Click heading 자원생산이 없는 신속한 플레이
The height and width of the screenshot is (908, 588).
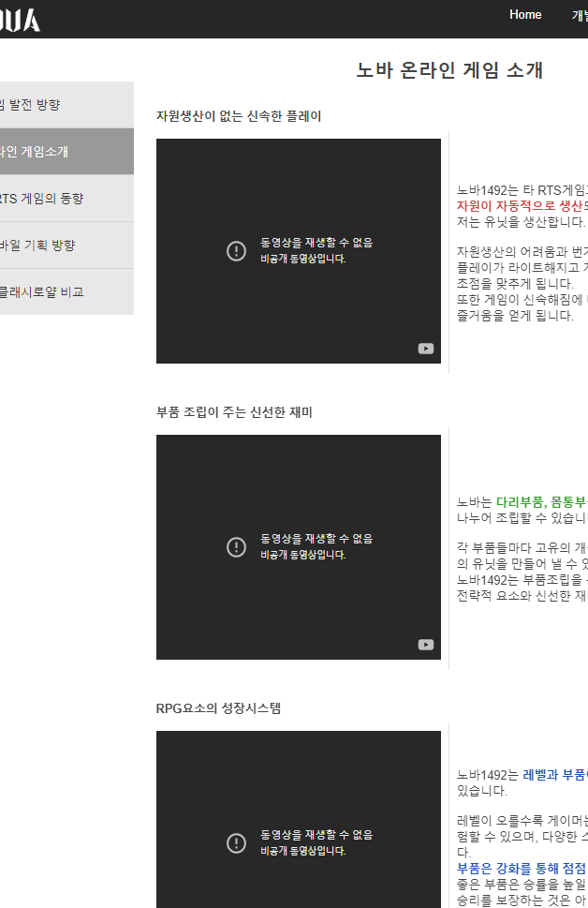click(239, 116)
